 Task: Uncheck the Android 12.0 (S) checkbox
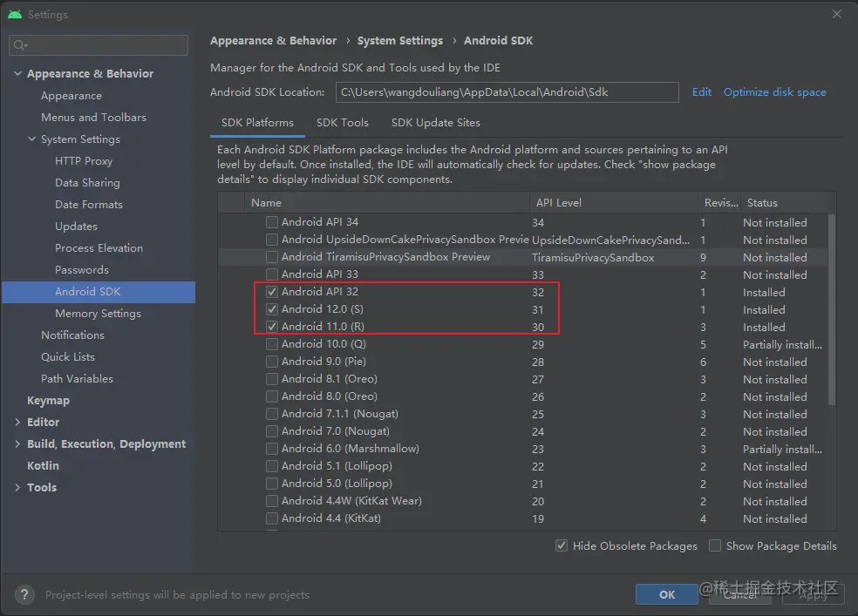point(271,309)
